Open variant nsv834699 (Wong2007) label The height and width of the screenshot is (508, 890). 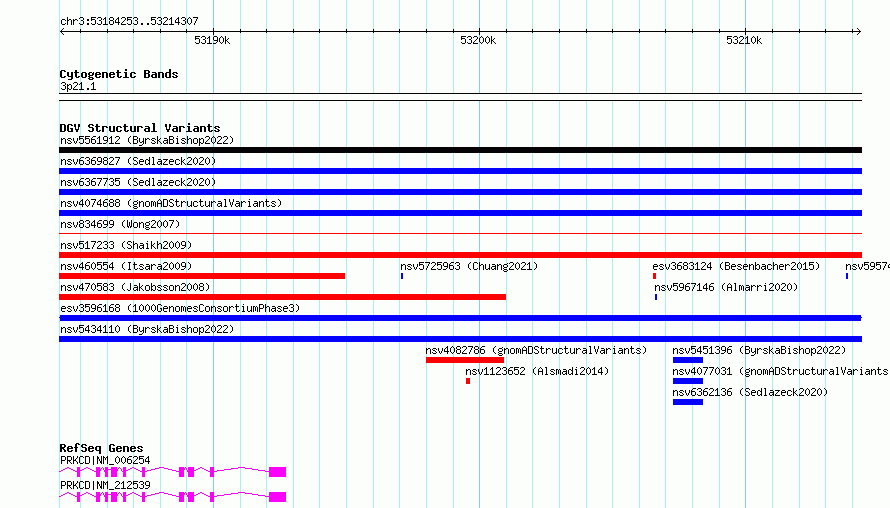pyautogui.click(x=120, y=224)
